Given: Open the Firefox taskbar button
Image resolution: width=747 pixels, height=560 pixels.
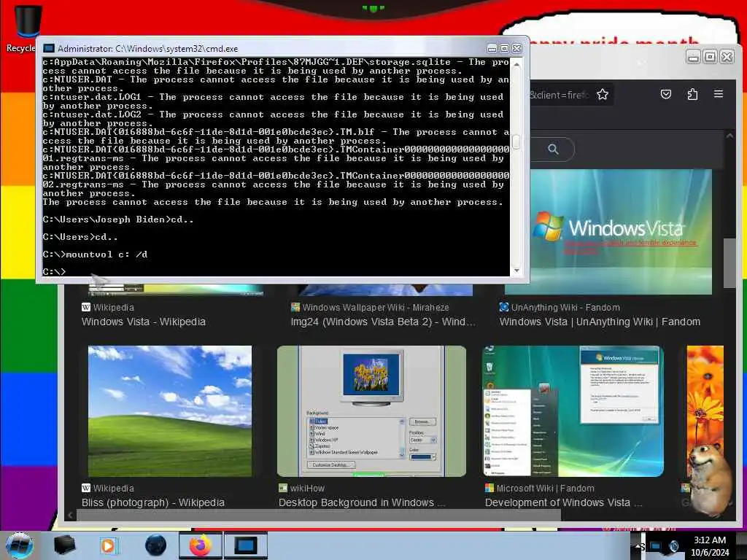Looking at the screenshot, I should [x=201, y=545].
